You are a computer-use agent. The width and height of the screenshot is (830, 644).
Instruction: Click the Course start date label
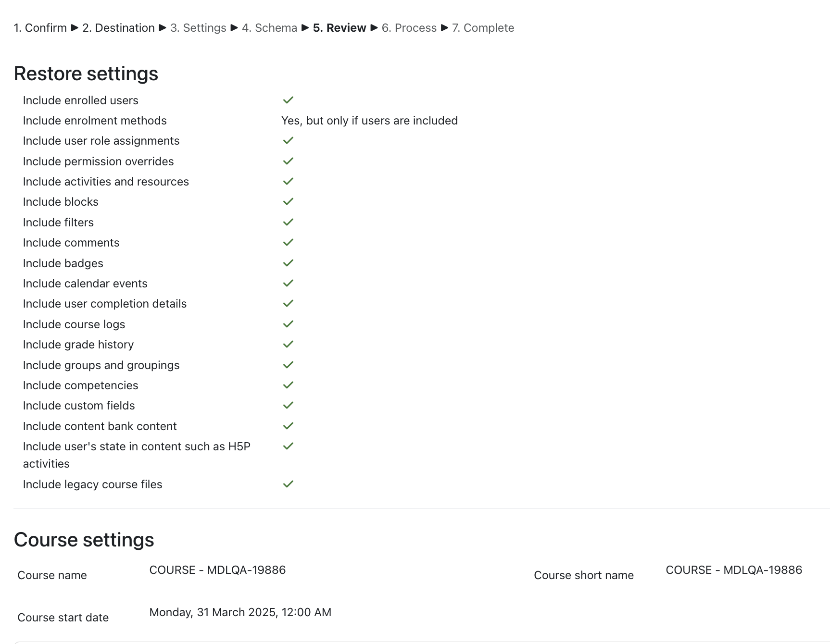(63, 618)
